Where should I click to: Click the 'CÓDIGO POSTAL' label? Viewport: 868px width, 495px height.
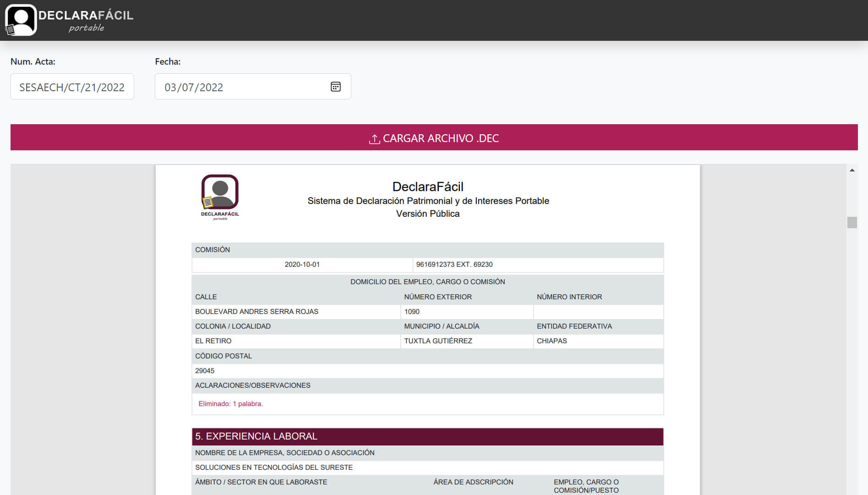(x=224, y=356)
